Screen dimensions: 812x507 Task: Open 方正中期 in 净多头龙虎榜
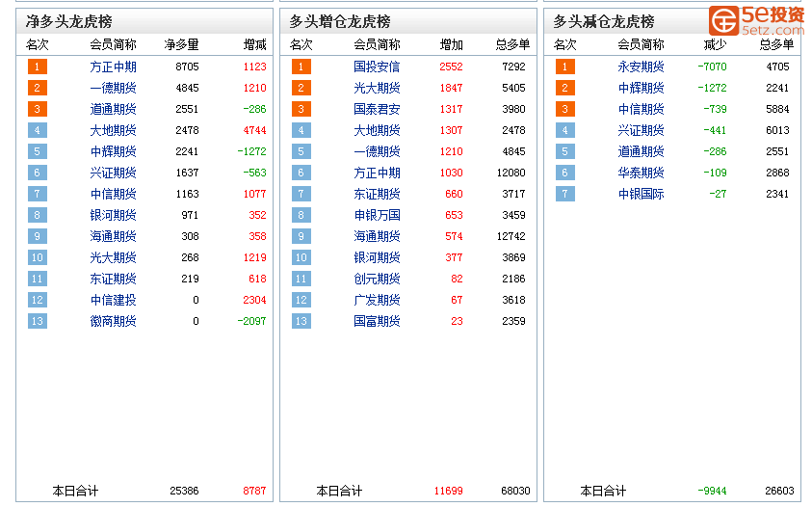pos(113,67)
